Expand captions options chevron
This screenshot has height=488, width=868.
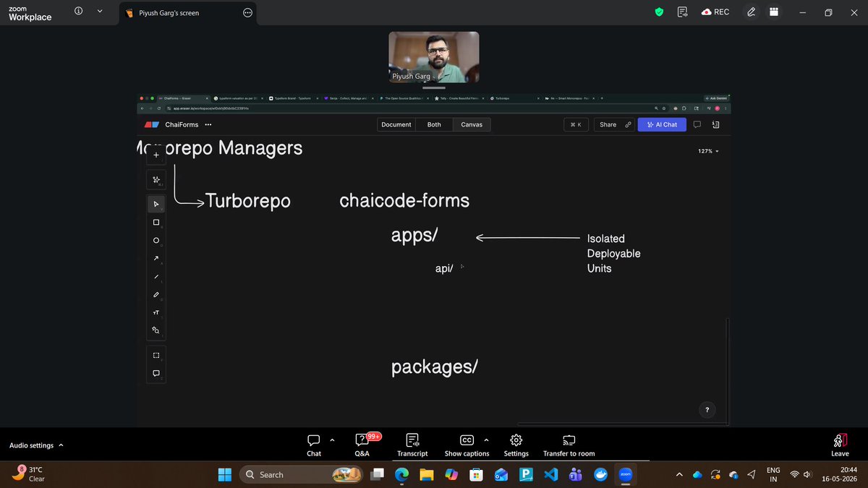click(486, 439)
